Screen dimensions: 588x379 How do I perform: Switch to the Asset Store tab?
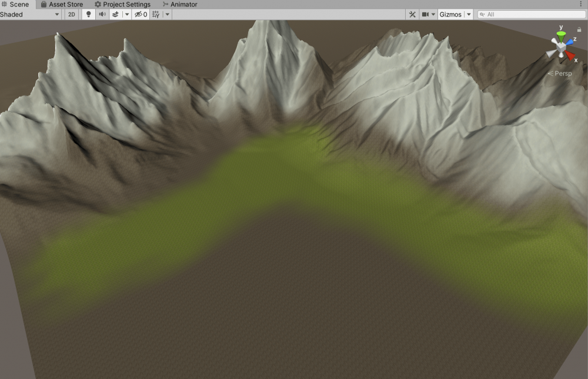(x=62, y=5)
